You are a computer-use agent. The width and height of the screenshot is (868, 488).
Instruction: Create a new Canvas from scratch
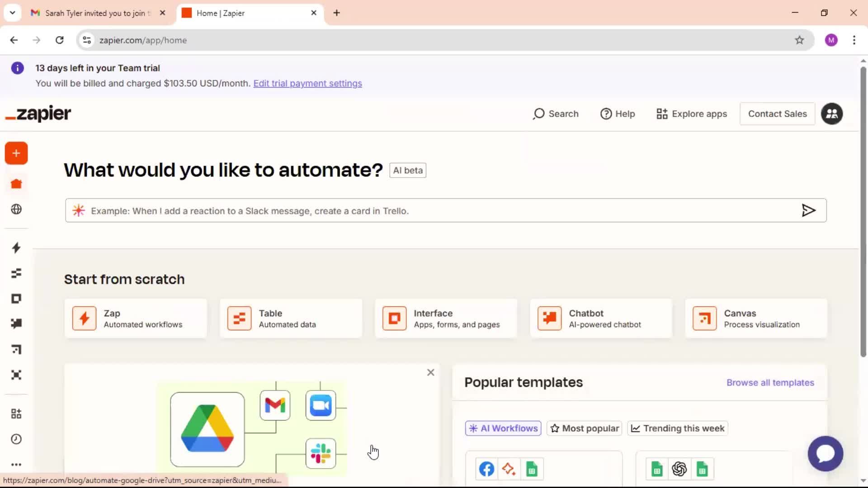coord(756,319)
